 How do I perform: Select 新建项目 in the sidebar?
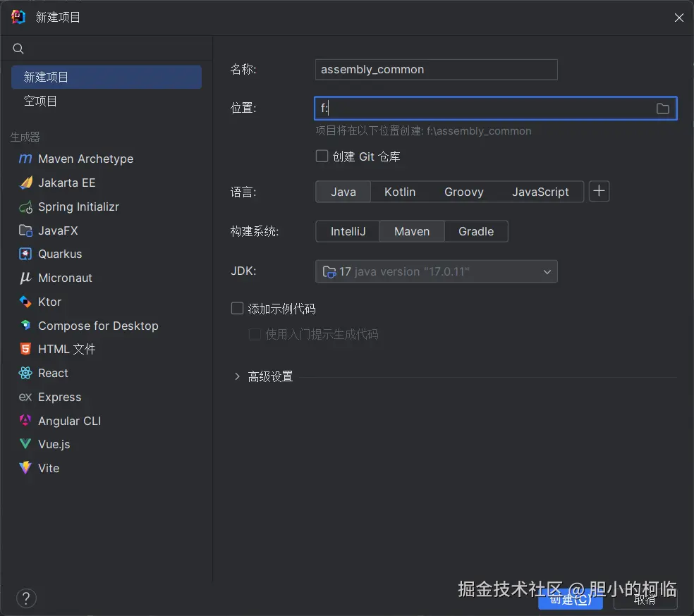click(106, 77)
